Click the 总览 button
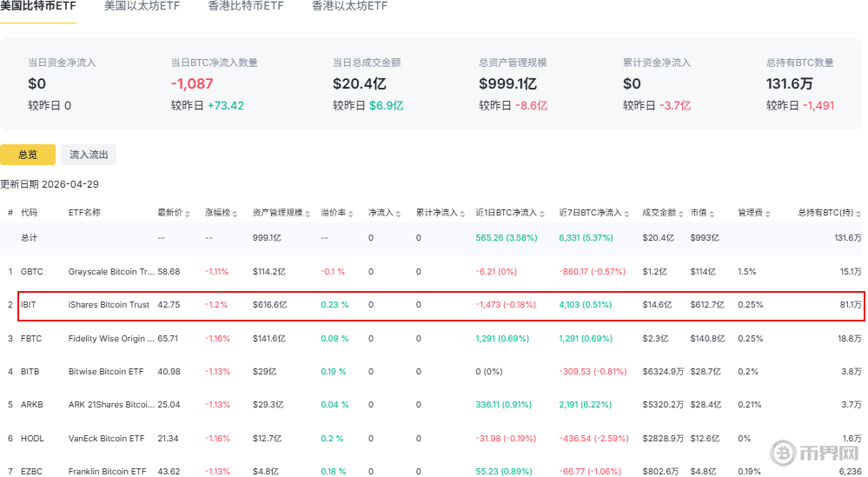 coord(28,155)
